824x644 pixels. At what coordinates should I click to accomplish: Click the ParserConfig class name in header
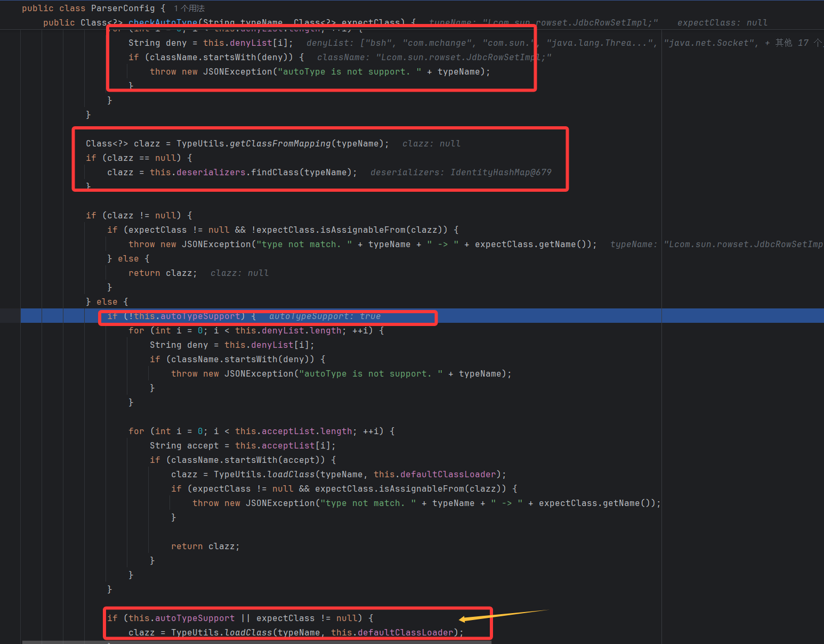pyautogui.click(x=123, y=9)
